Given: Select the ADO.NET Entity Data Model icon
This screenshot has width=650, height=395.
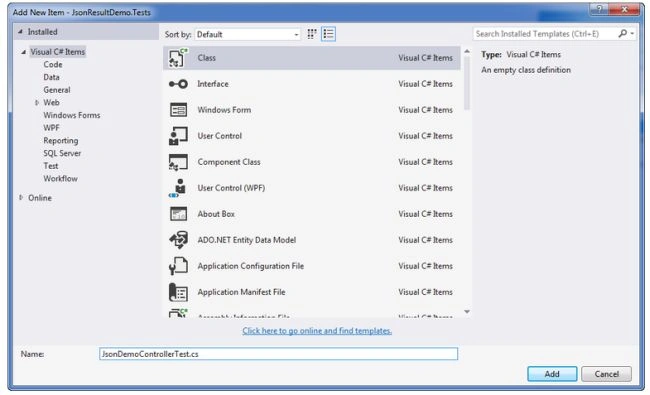Looking at the screenshot, I should 178,240.
